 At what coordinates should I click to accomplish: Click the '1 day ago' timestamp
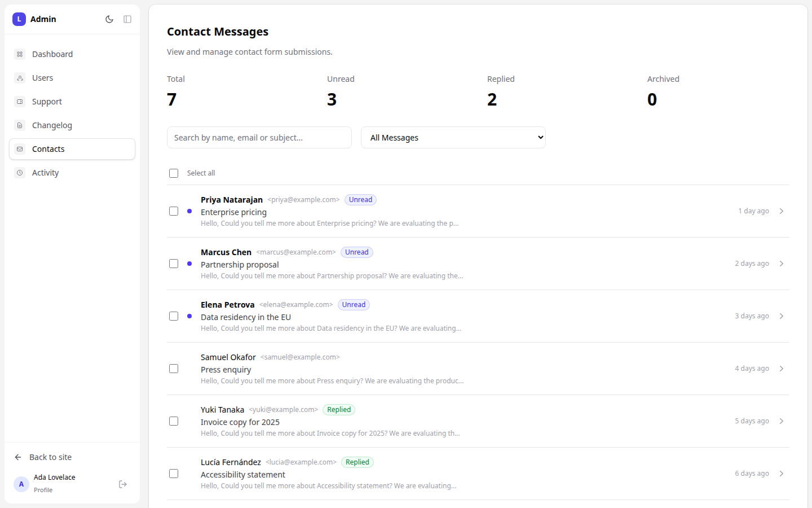click(753, 211)
